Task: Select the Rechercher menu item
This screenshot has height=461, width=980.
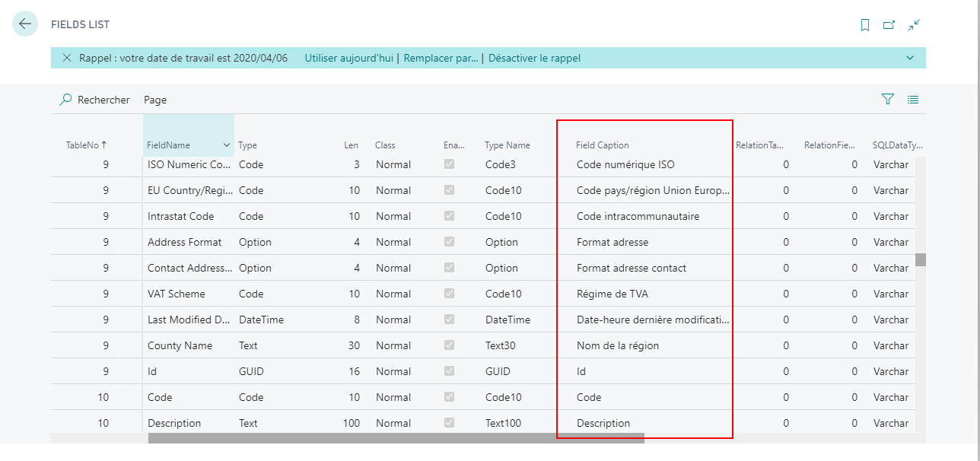Action: pos(100,100)
